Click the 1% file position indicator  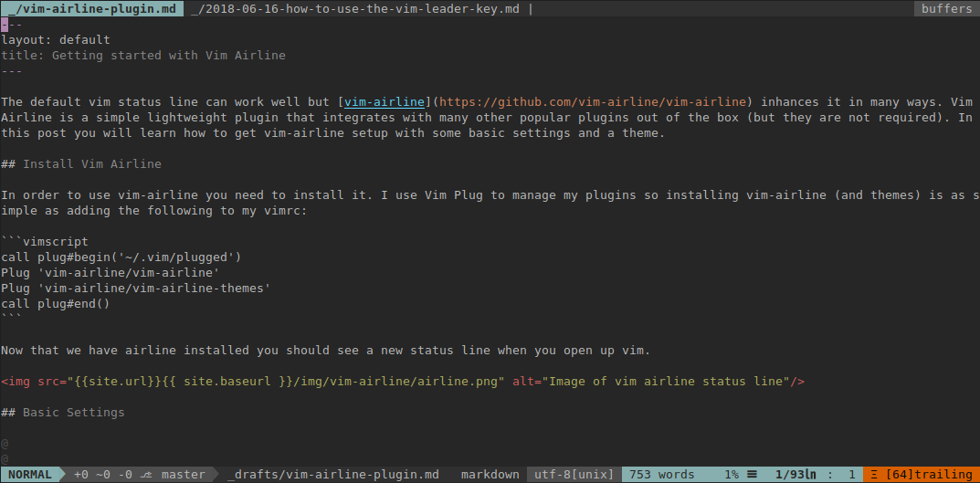[732, 475]
